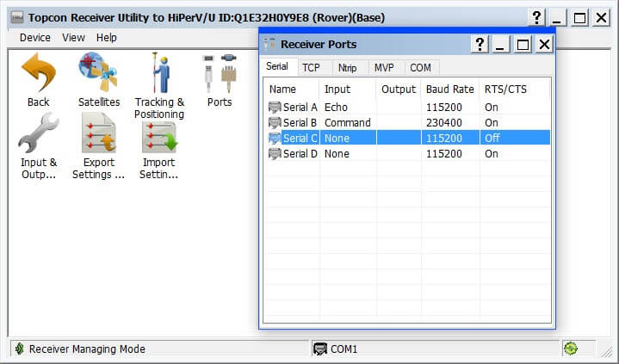Switch to the TCP tab
This screenshot has width=619, height=364.
point(311,67)
